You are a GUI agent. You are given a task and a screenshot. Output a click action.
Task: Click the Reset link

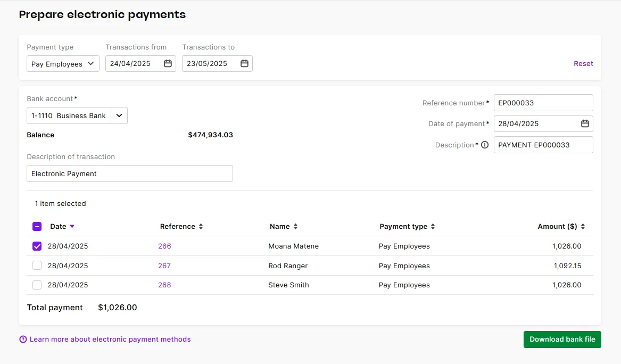coord(583,63)
